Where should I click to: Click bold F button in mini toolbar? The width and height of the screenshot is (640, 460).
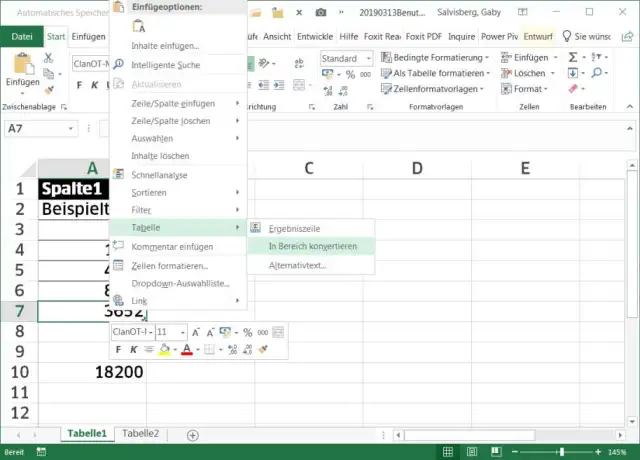pyautogui.click(x=118, y=350)
